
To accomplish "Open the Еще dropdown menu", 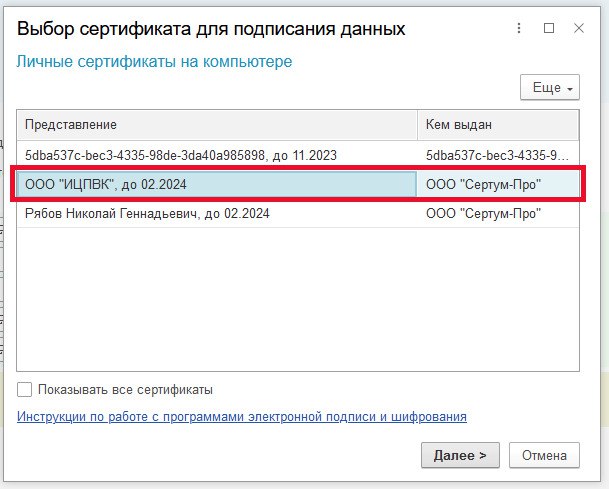I will point(550,87).
